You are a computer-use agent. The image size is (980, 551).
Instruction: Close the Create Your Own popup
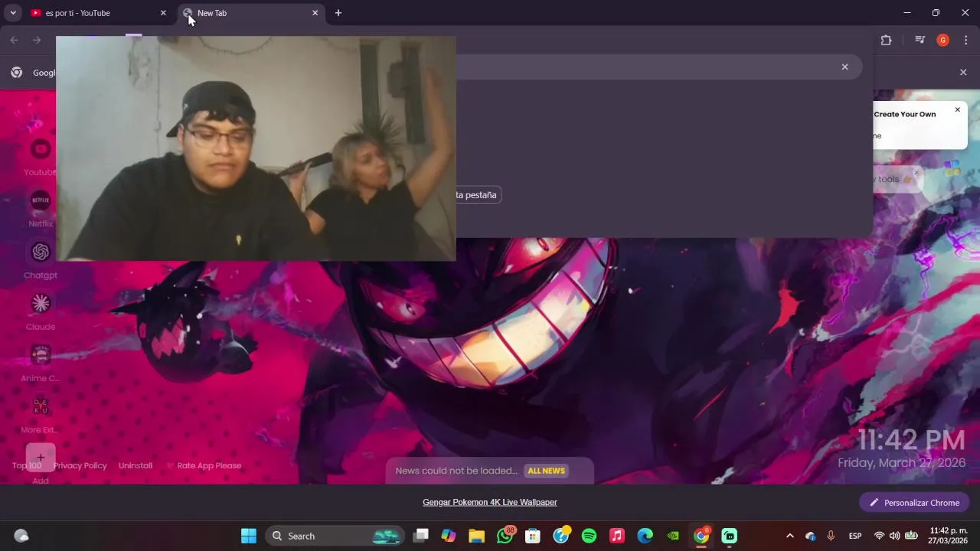click(957, 109)
